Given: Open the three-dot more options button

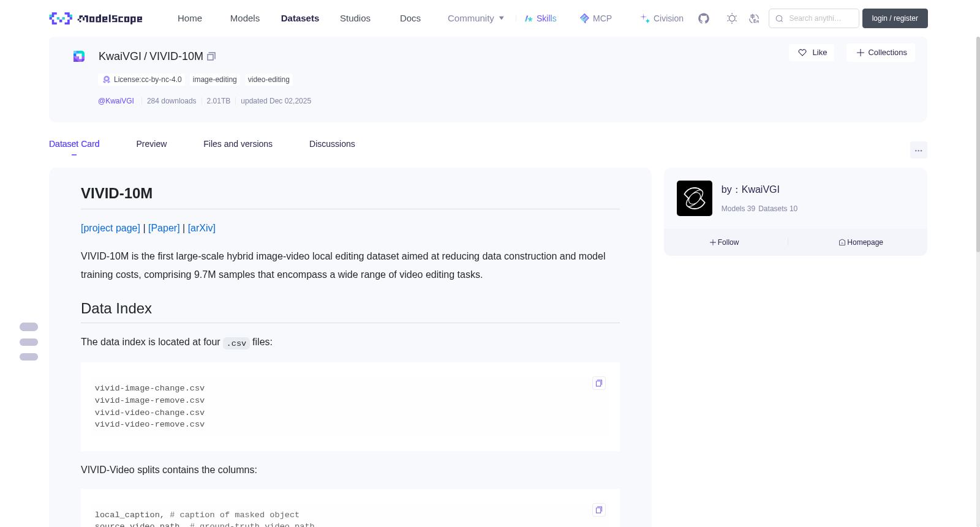Looking at the screenshot, I should click(918, 150).
